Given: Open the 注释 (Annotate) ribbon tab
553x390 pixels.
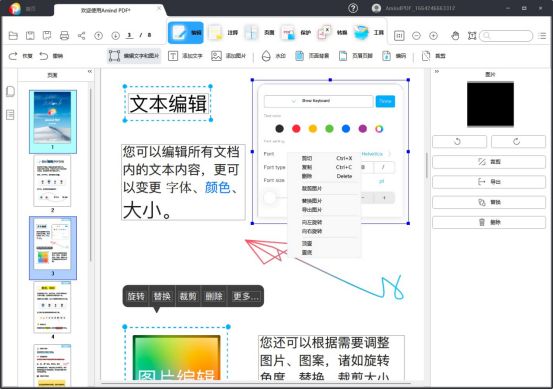Looking at the screenshot, I should (223, 32).
